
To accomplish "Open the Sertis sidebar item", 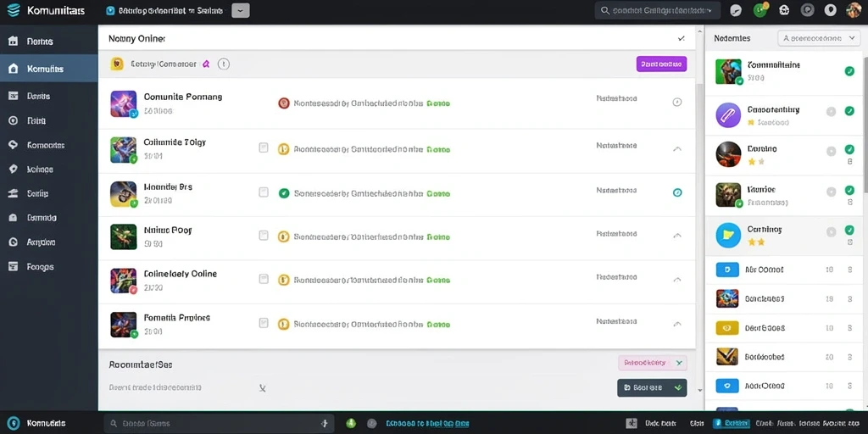I will [x=48, y=194].
